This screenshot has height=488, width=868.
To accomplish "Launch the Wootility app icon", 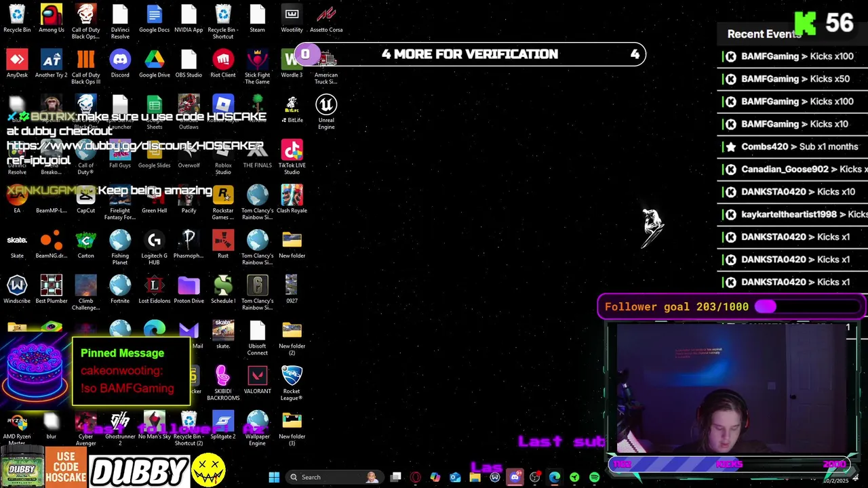I will click(292, 18).
